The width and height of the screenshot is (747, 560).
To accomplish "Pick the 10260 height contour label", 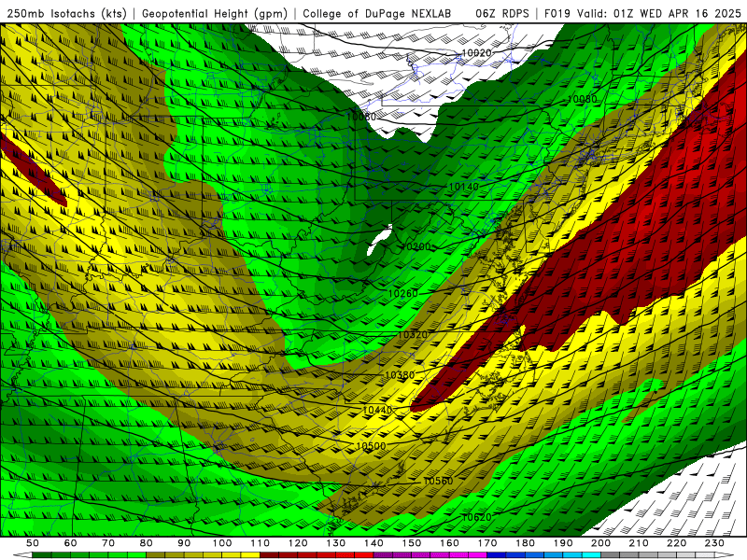I will point(403,294).
